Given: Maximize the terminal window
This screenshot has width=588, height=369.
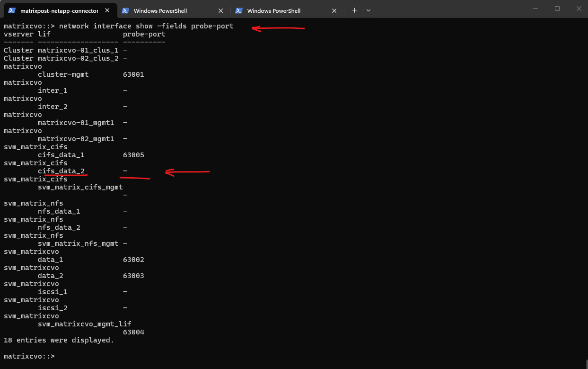Looking at the screenshot, I should tap(557, 9).
